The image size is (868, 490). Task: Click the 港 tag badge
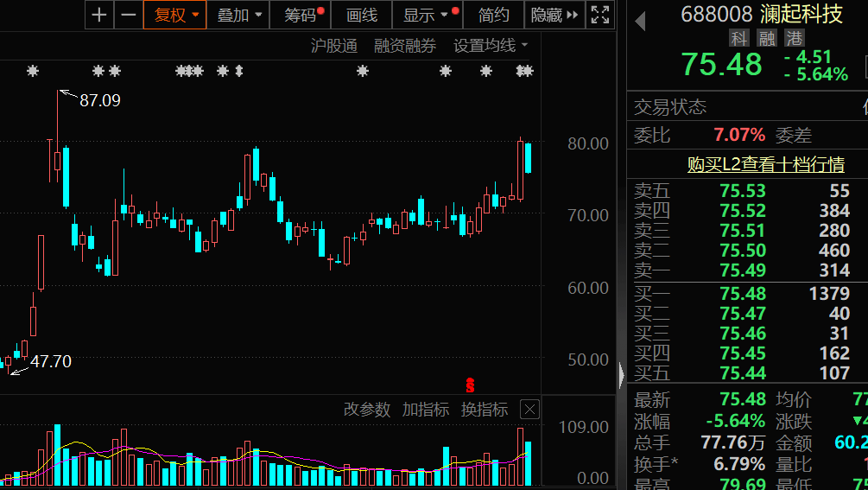[x=793, y=38]
